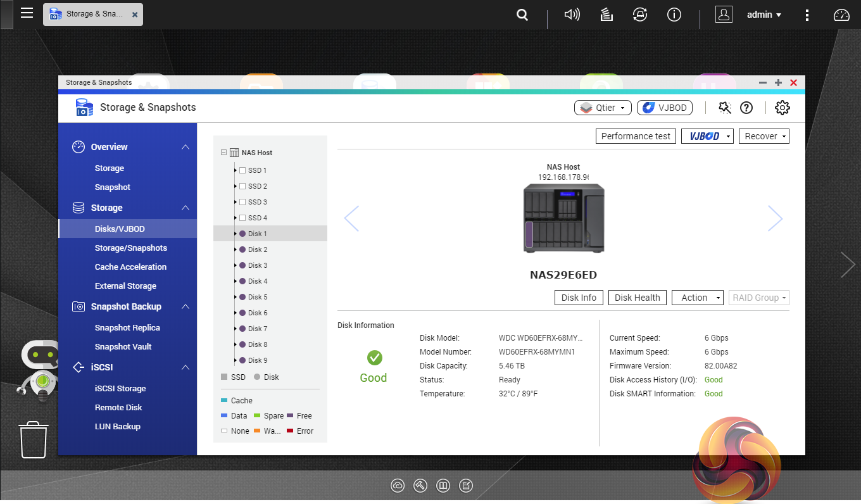
Task: Open the hamburger main menu
Action: tap(27, 13)
